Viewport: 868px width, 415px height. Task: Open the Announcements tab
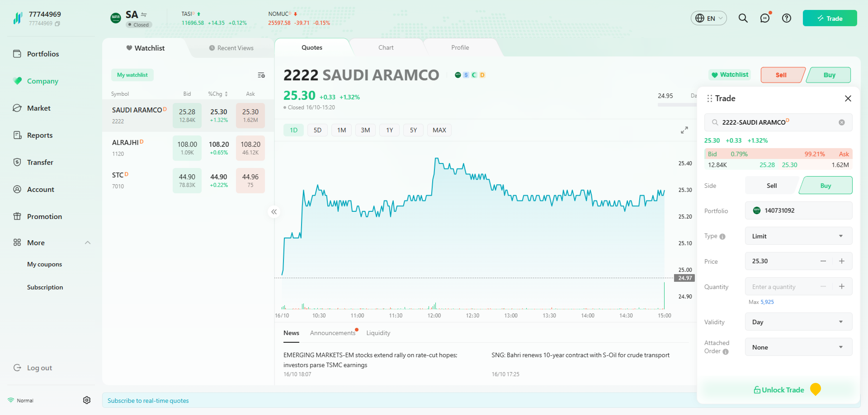332,333
